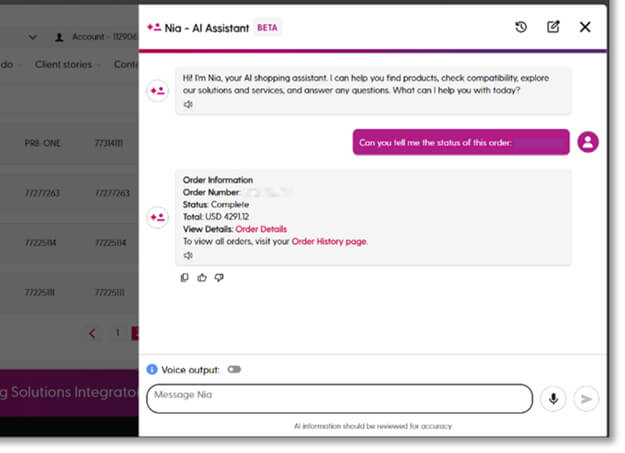This screenshot has height=453, width=625.
Task: Open the Order Details link
Action: click(261, 229)
